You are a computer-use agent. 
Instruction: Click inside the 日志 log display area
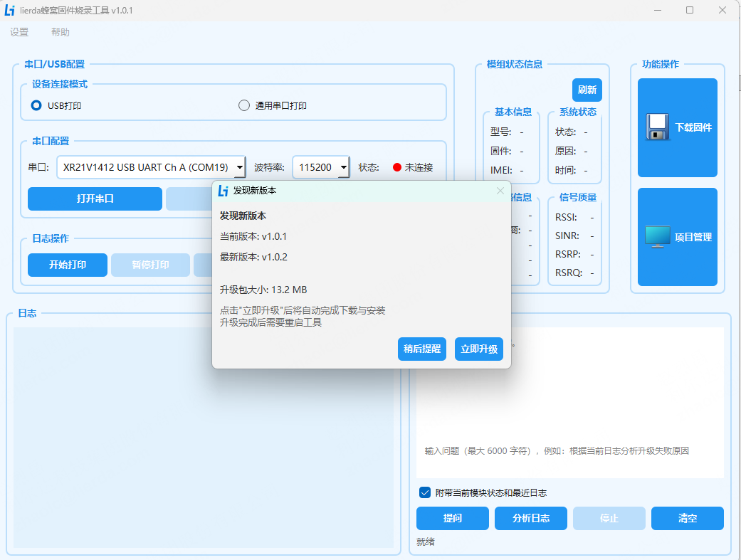pyautogui.click(x=203, y=438)
